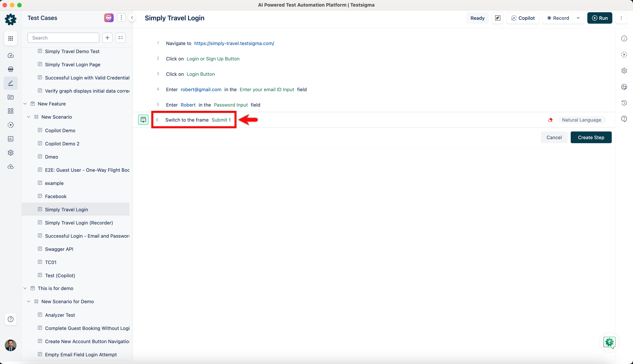The width and height of the screenshot is (633, 364).
Task: Select the pencil test development icon
Action: point(10,83)
